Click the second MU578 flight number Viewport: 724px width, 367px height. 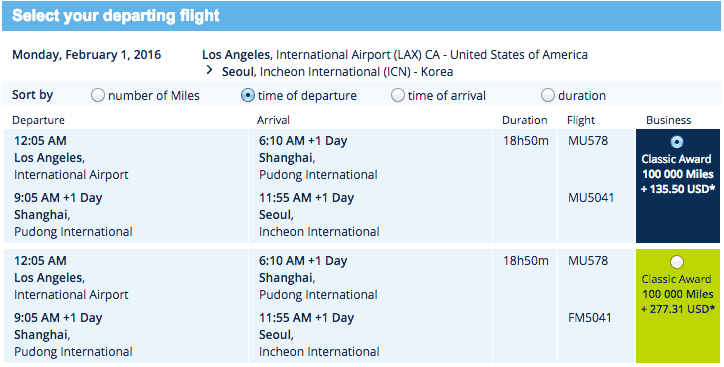point(588,261)
